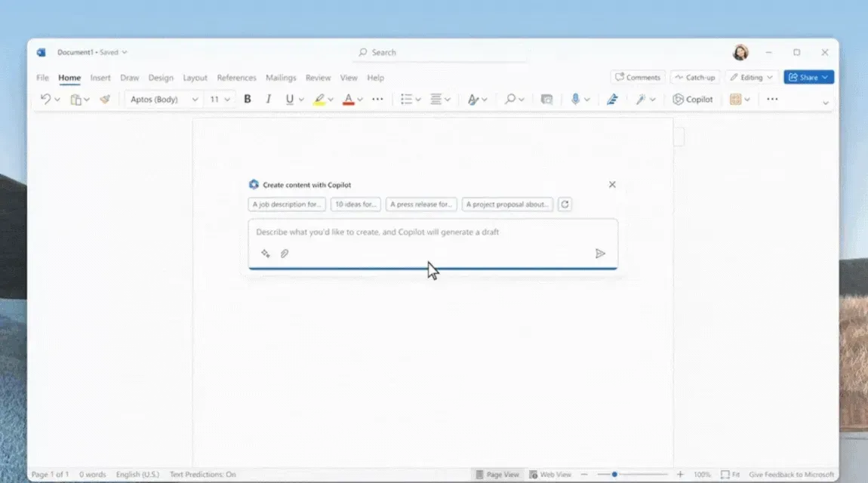Click the paragraph alignment icon

(x=436, y=99)
